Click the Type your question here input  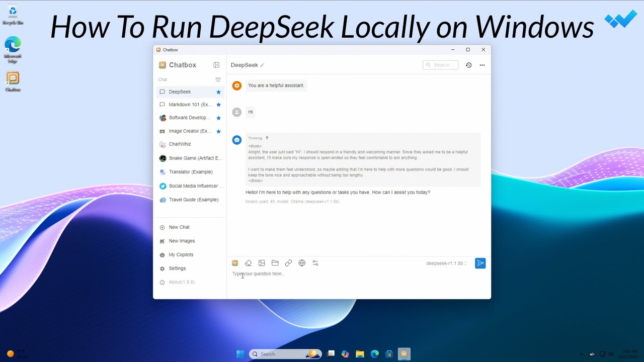tap(358, 274)
